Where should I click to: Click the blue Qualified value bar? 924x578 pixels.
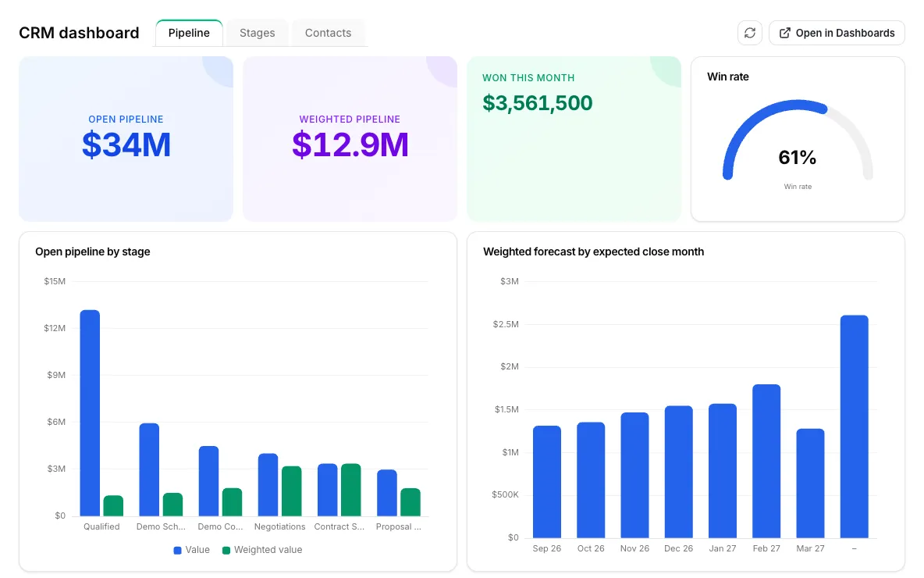91,413
